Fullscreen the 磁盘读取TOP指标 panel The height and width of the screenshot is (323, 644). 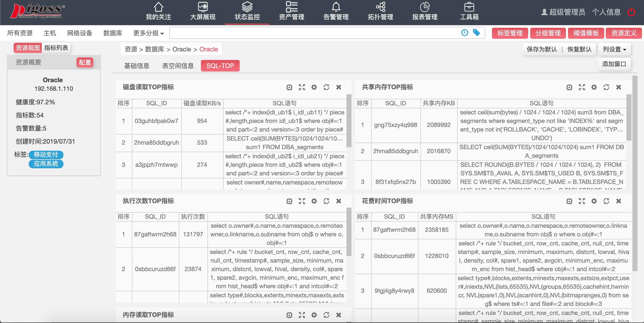tap(302, 87)
